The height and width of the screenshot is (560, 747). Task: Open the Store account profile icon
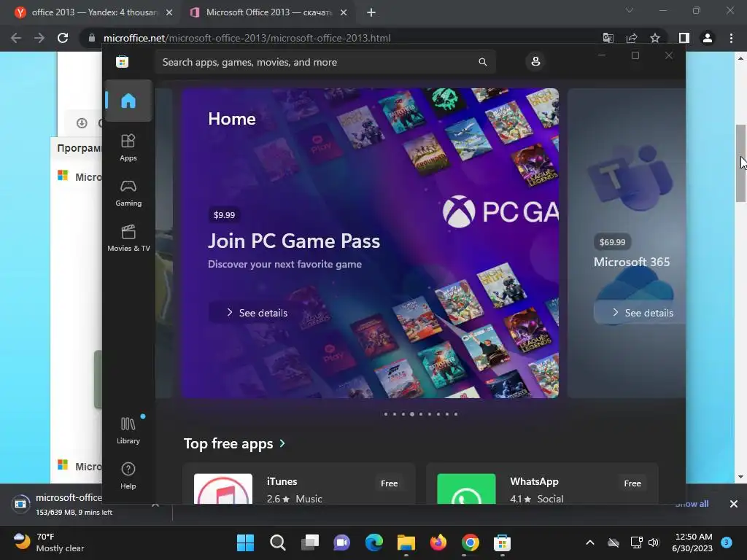click(x=535, y=62)
